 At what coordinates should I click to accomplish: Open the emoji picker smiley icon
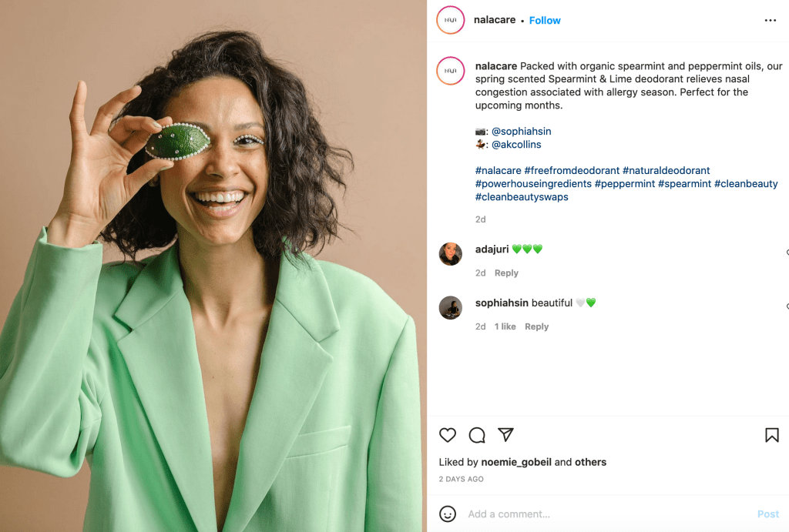tap(448, 514)
